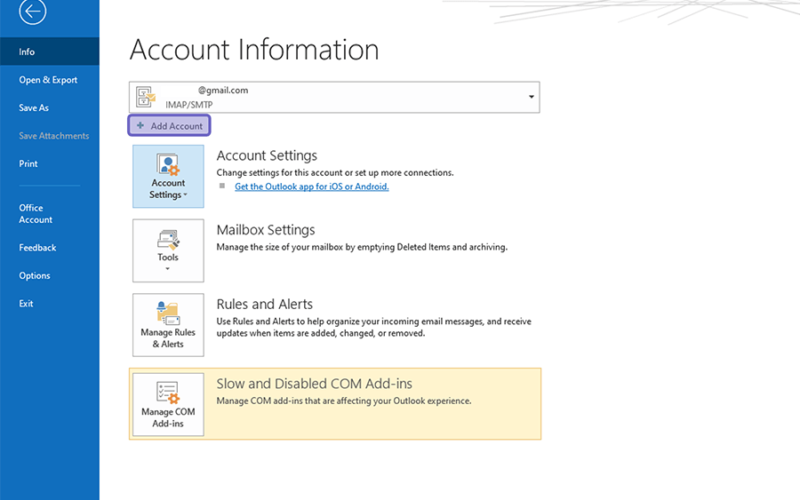Open Outlook Options

[x=49, y=276]
